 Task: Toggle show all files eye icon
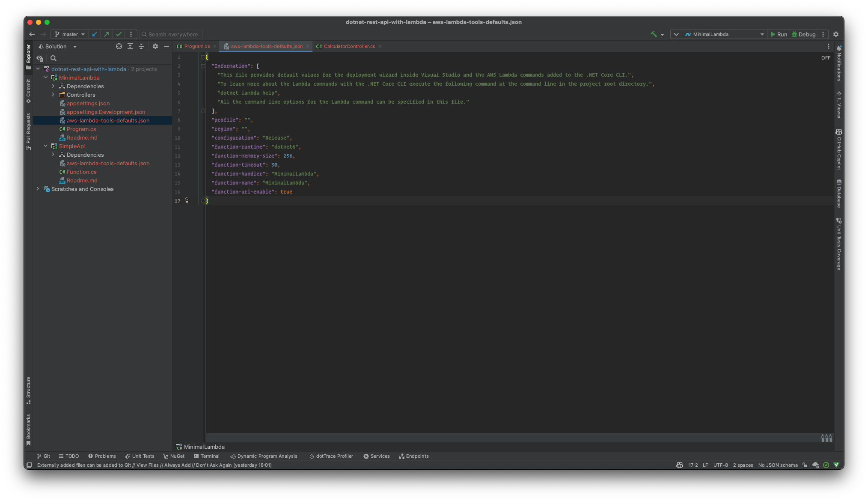[40, 58]
